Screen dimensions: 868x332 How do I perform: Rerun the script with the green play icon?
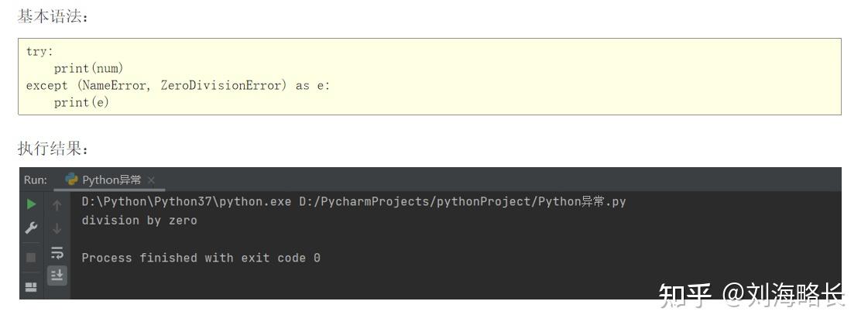tap(32, 204)
